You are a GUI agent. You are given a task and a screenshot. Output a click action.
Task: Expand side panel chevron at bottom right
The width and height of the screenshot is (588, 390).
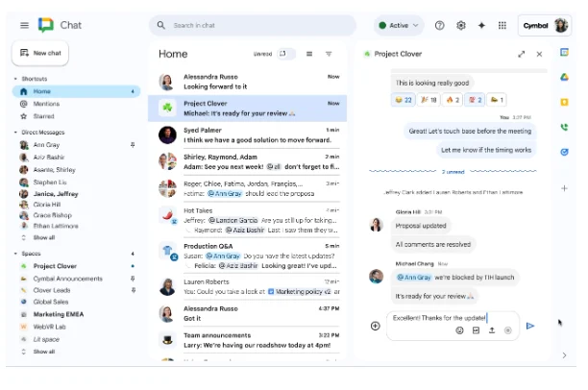(564, 355)
